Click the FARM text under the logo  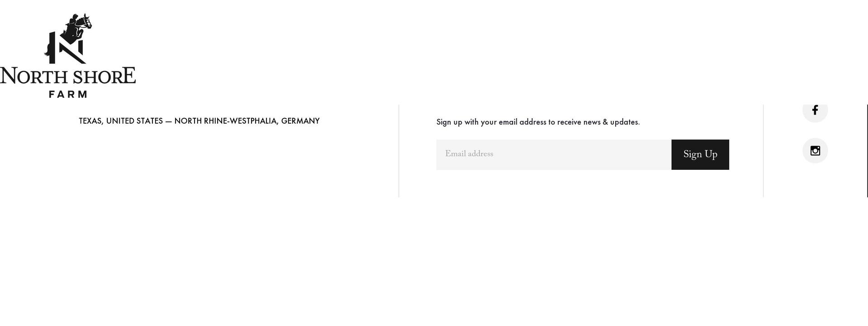pos(68,94)
